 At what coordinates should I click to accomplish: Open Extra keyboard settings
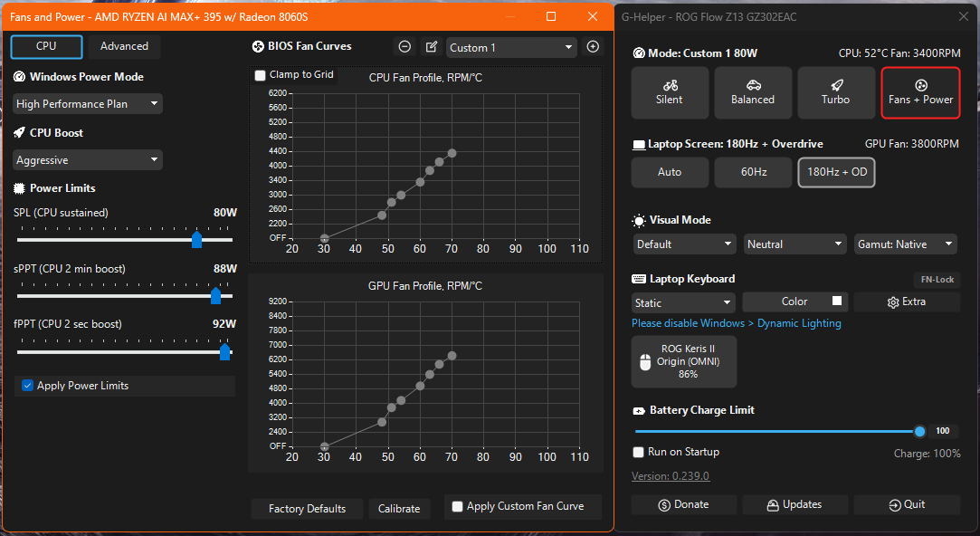click(906, 301)
